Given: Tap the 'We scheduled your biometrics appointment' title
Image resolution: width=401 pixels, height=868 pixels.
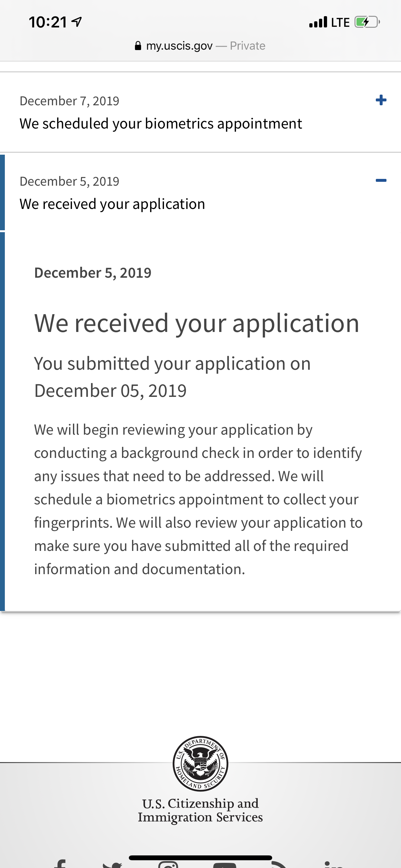Looking at the screenshot, I should coord(161,123).
